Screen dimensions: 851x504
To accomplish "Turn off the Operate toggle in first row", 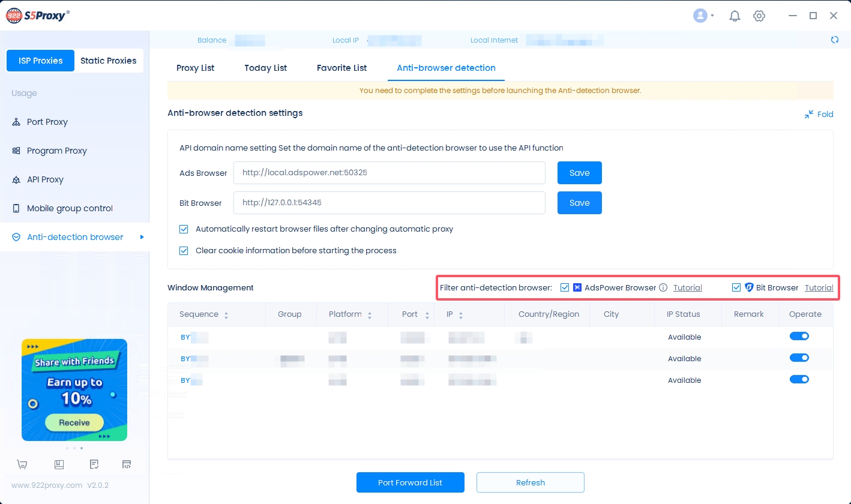I will pos(799,337).
